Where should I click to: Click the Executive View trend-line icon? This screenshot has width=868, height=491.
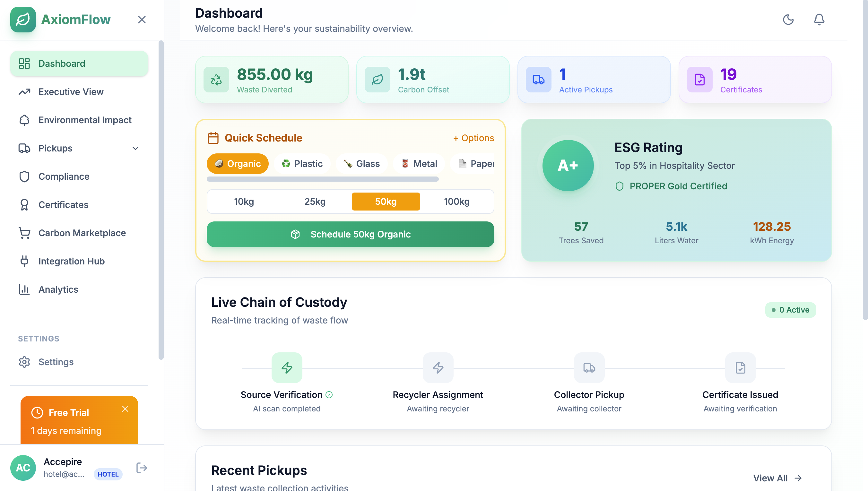(24, 92)
